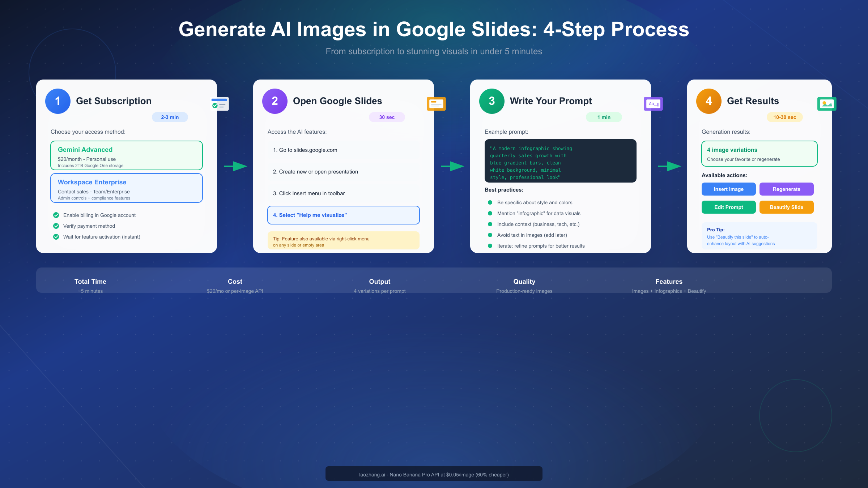868x488 pixels.
Task: Click the laozhang.ai Nano Banana Pro banner
Action: point(434,474)
